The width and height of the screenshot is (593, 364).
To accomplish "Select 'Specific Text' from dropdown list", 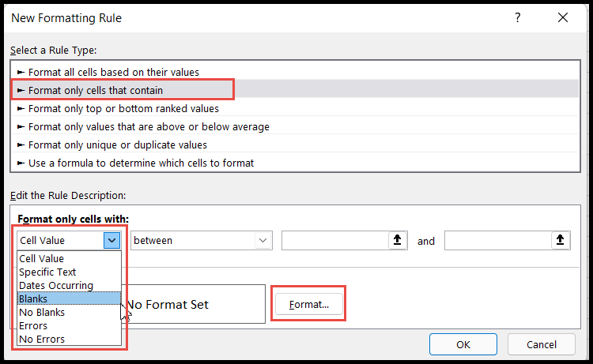I will [47, 272].
